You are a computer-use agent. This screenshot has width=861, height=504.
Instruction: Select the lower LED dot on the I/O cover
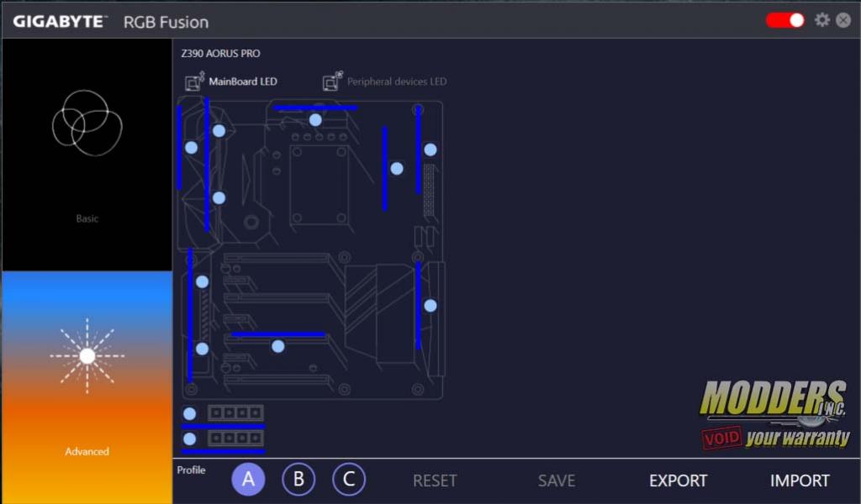coord(219,198)
